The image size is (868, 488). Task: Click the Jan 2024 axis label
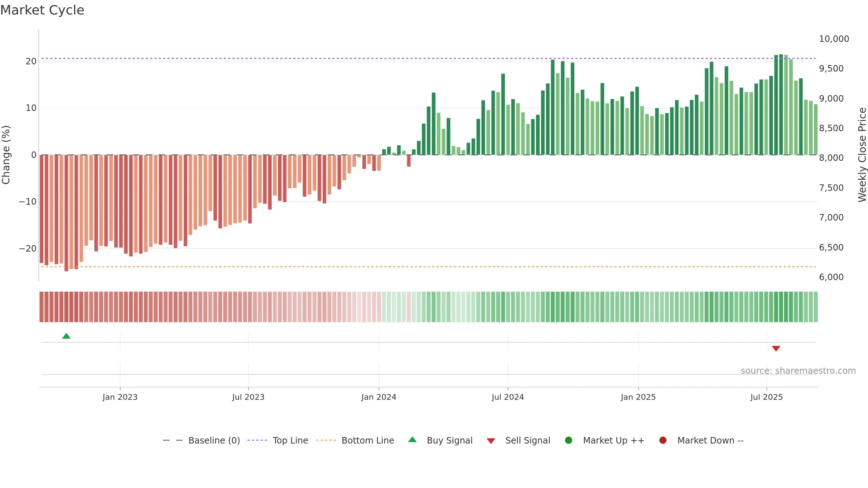point(379,397)
